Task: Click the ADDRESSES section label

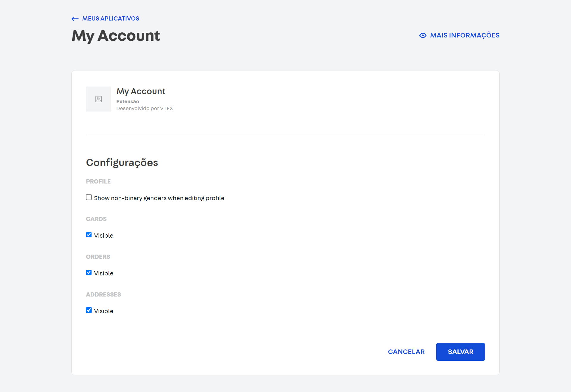Action: (103, 294)
